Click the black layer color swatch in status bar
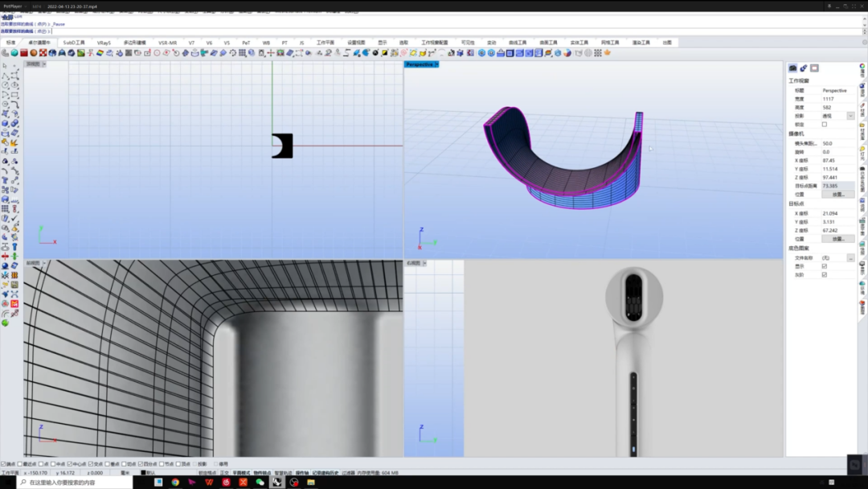This screenshot has width=868, height=489. coord(143,473)
